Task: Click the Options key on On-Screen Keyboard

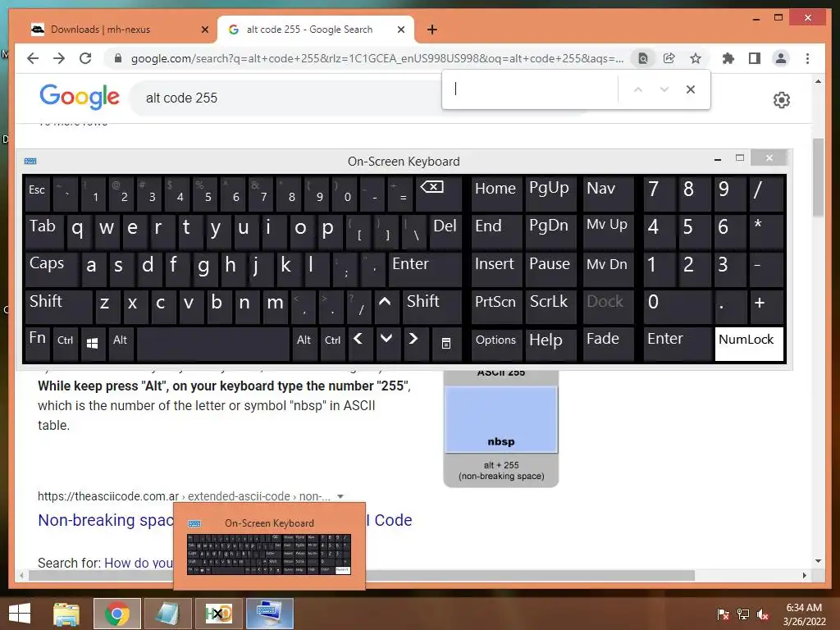Action: pyautogui.click(x=496, y=344)
